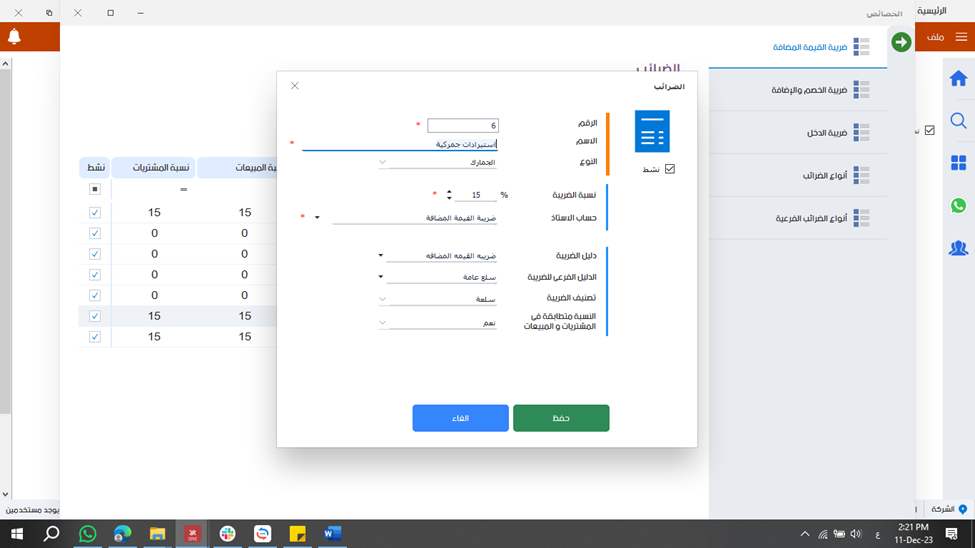Click the blue الغاء button
The height and width of the screenshot is (548, 975).
pyautogui.click(x=460, y=418)
